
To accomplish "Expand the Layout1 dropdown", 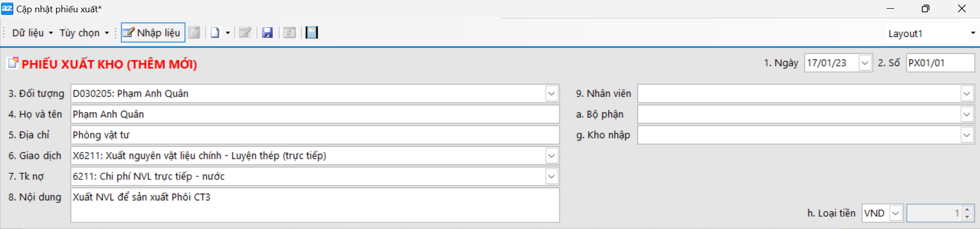I will (973, 33).
